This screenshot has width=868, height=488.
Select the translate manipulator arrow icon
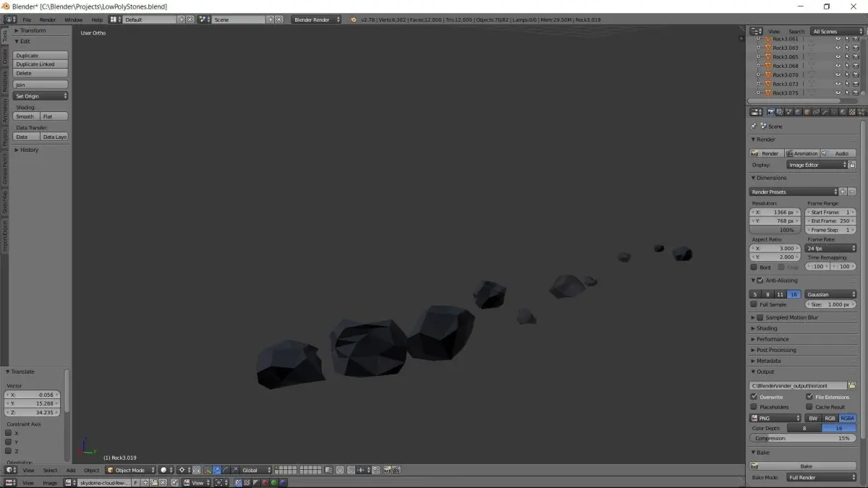(x=216, y=470)
